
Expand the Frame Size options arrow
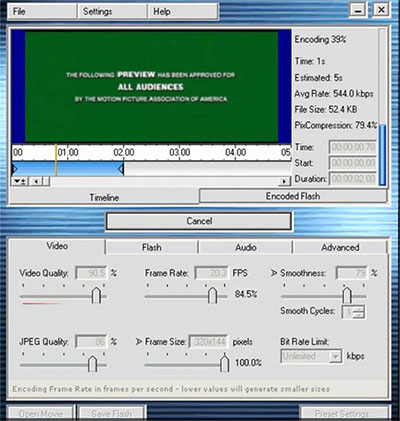pos(139,342)
